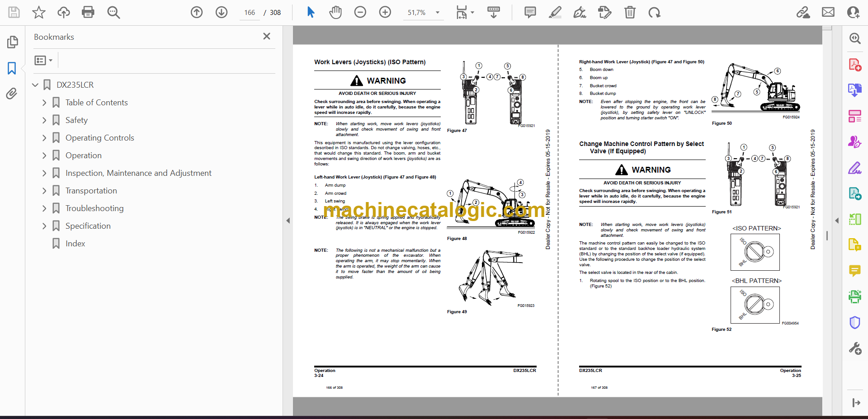The width and height of the screenshot is (868, 419).
Task: Click the page number input field
Action: tap(250, 12)
